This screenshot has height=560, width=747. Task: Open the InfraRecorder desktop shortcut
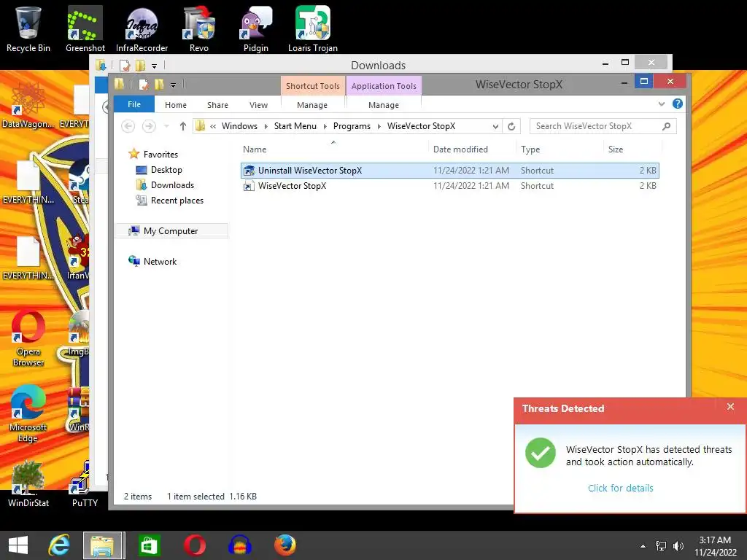click(x=142, y=28)
